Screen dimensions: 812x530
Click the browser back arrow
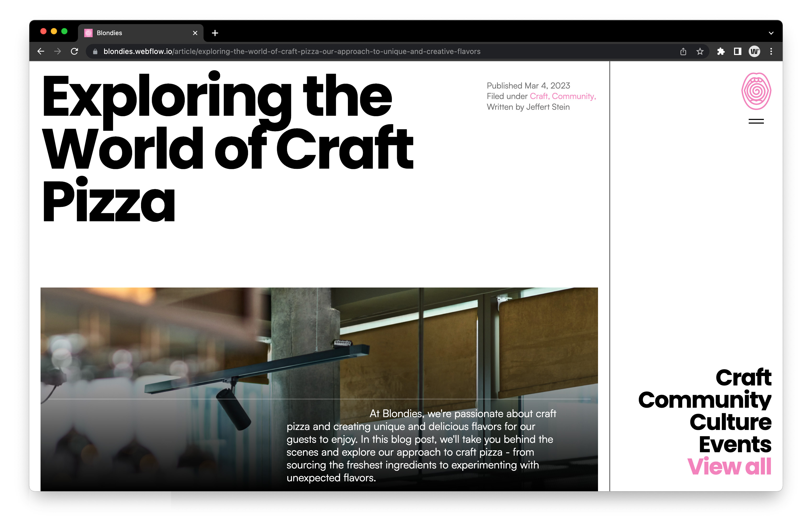point(41,52)
